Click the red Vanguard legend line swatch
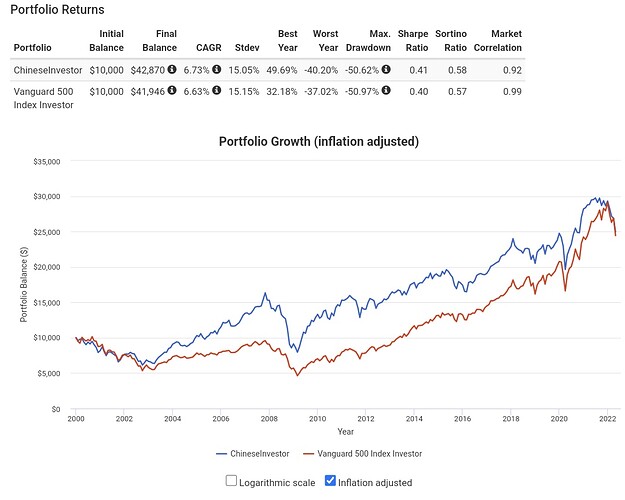Viewport: 625px width, 500px height. point(308,454)
